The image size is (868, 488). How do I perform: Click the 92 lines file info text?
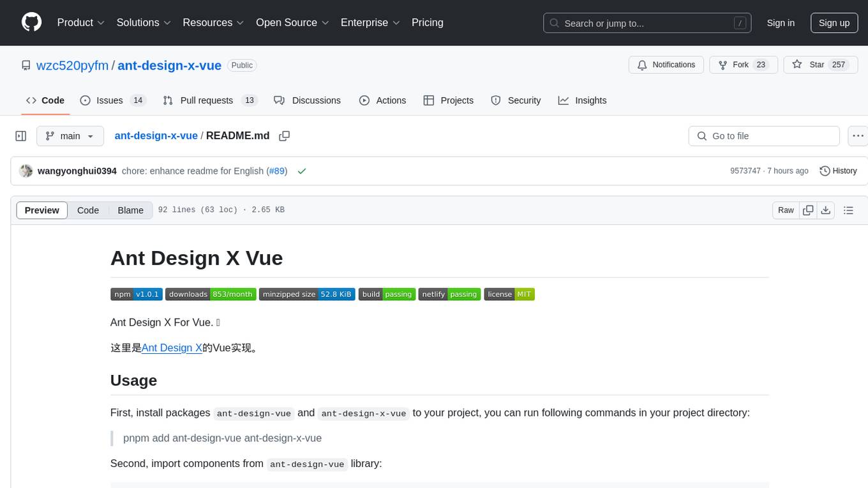pos(221,210)
